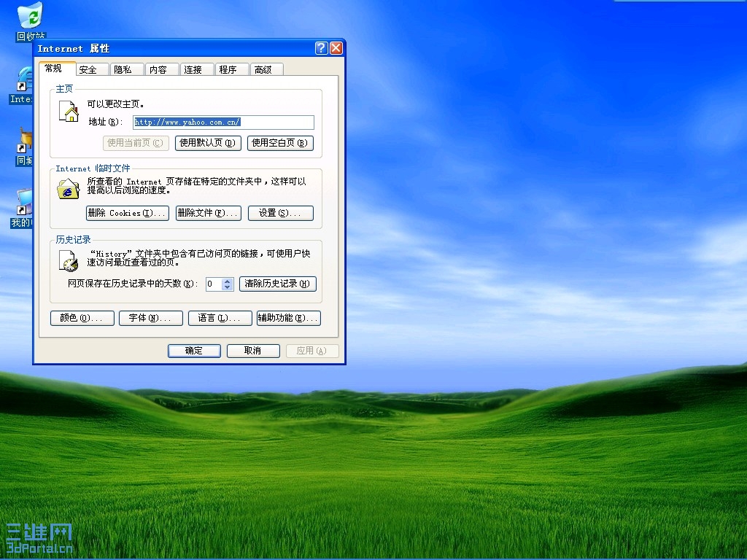Open the 回收站 desktop icon
Screen dimensions: 747x560
(28, 16)
